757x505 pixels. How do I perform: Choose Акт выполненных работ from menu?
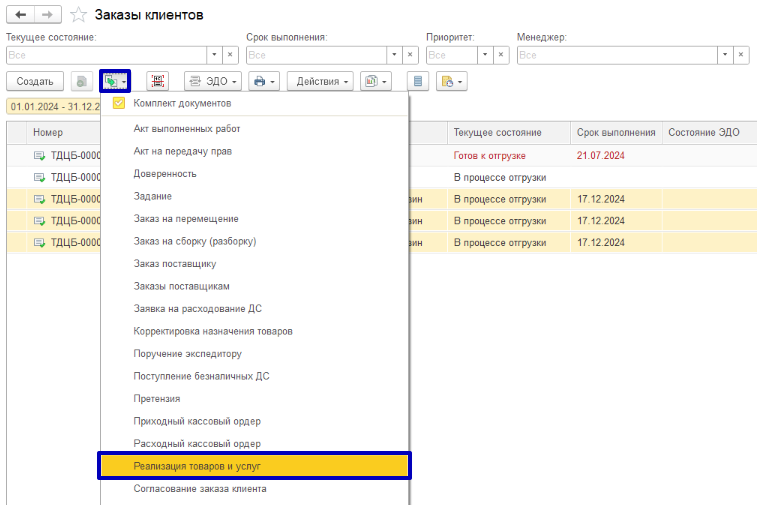pos(187,129)
